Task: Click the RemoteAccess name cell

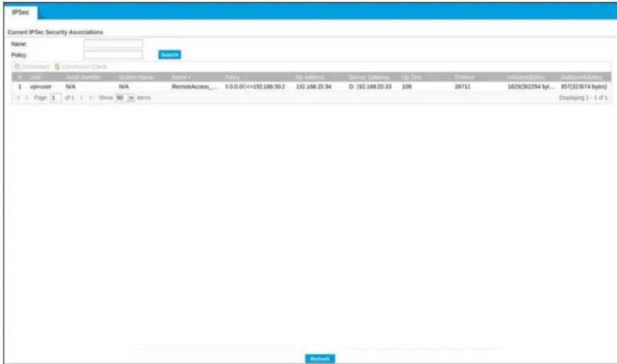Action: point(195,86)
